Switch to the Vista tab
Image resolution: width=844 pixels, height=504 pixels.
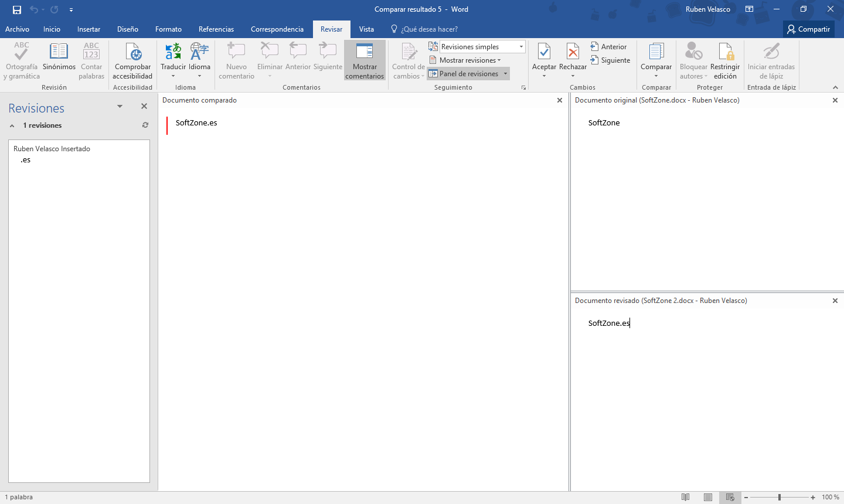coord(366,29)
